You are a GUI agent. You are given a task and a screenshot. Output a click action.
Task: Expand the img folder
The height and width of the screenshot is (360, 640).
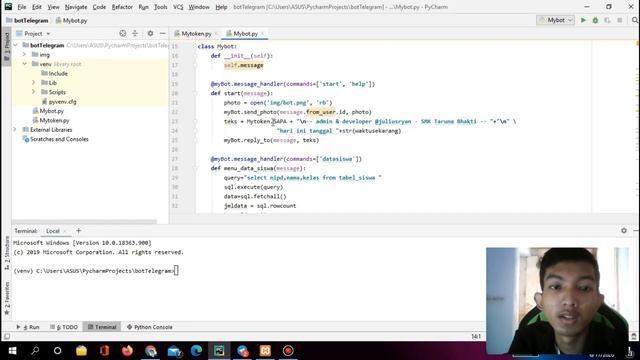[x=24, y=55]
